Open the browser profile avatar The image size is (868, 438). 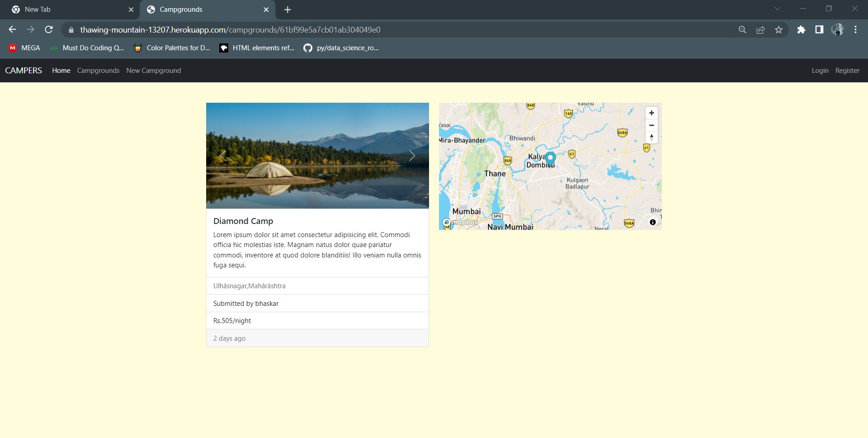pyautogui.click(x=838, y=29)
